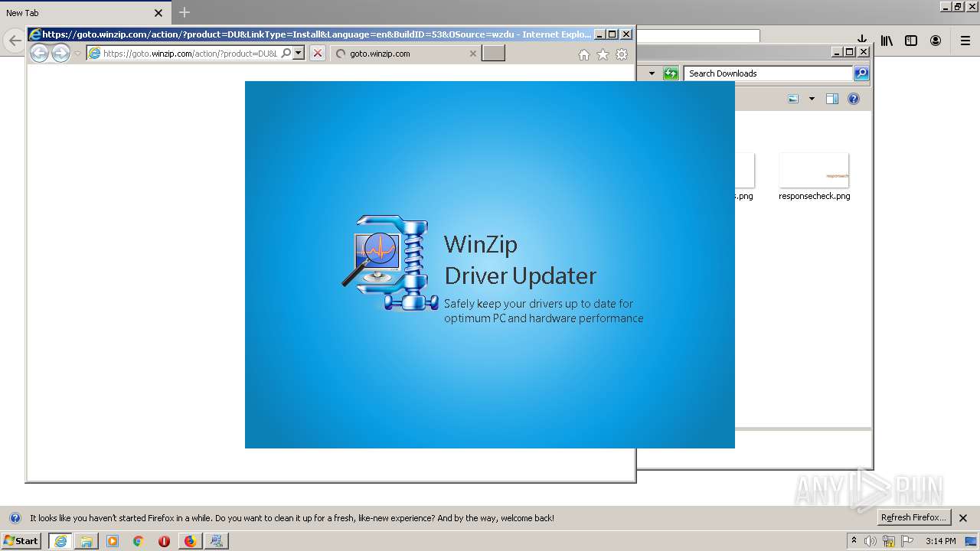
Task: Click Firefox notification info icon
Action: (15, 518)
